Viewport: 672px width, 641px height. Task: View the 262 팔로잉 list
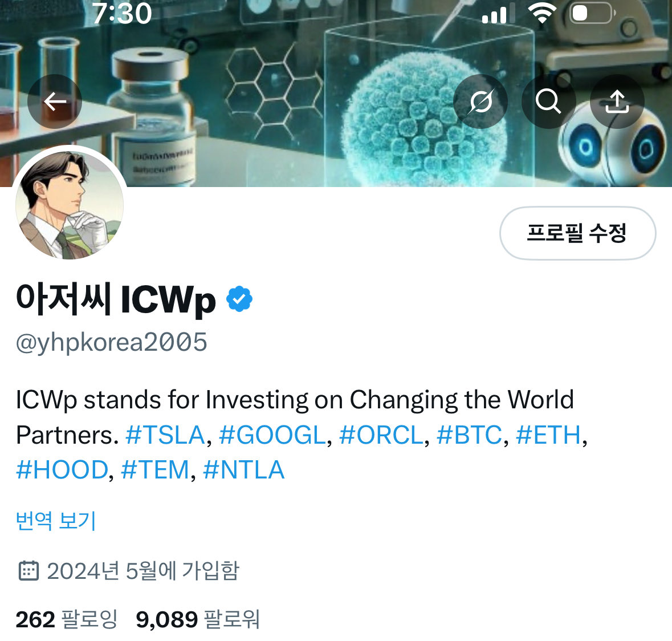67,619
